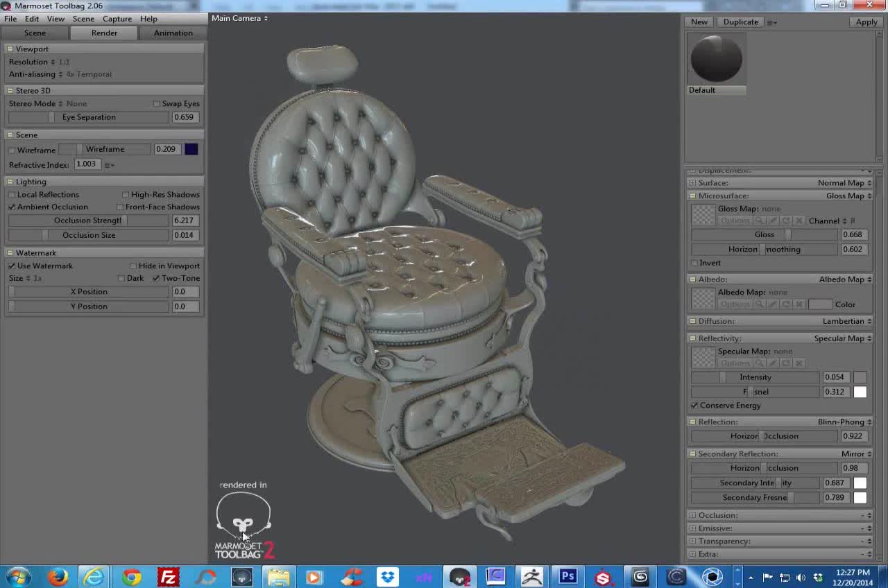
Task: Click the Specular Map search icon
Action: coord(760,363)
